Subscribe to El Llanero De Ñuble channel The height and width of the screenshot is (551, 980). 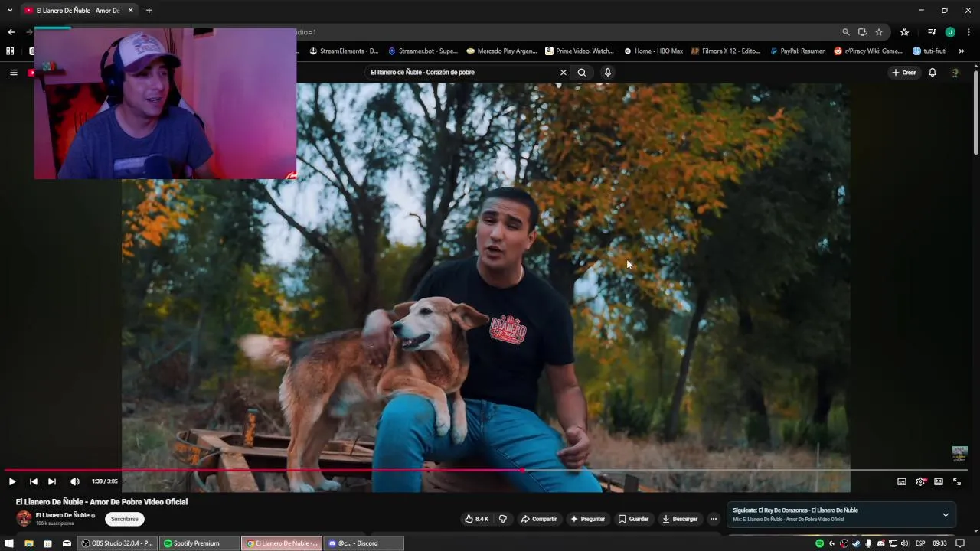tap(124, 519)
